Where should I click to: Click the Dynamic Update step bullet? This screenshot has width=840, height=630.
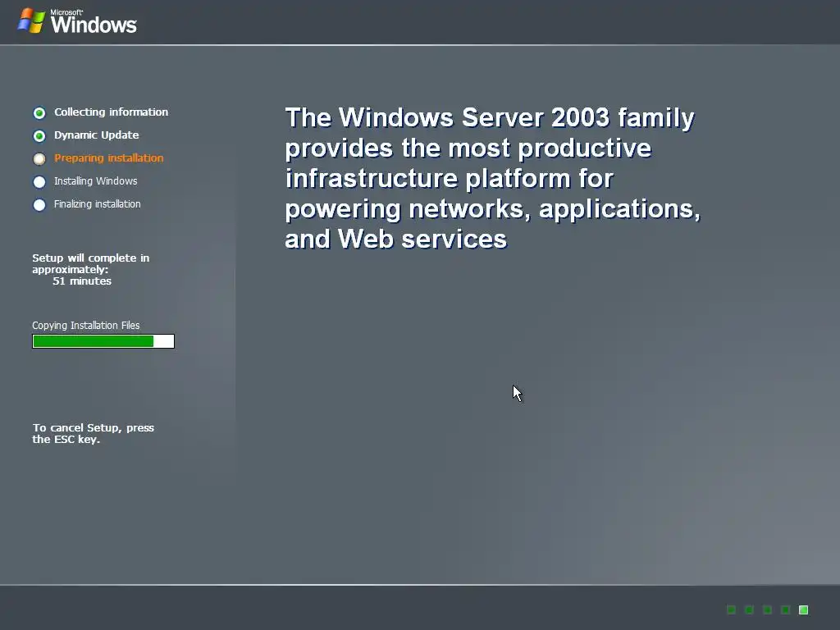(x=39, y=136)
